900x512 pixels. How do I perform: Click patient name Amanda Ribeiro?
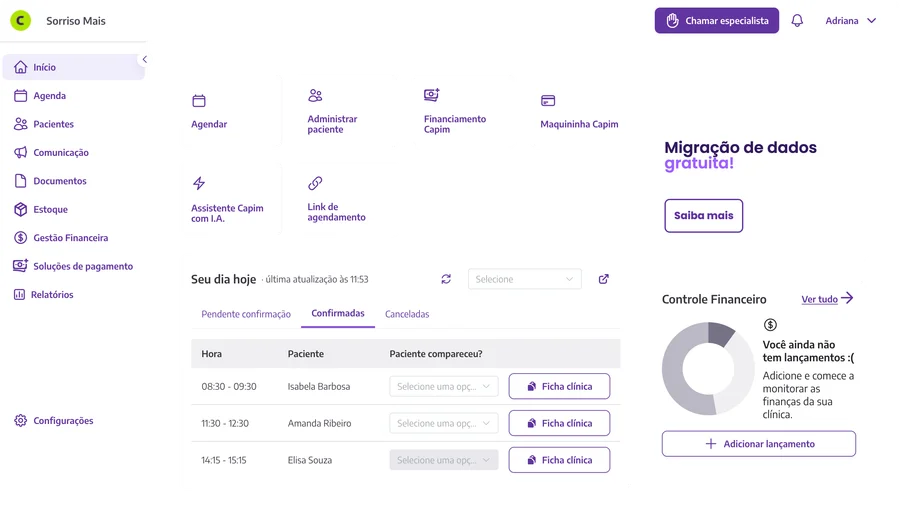point(319,423)
